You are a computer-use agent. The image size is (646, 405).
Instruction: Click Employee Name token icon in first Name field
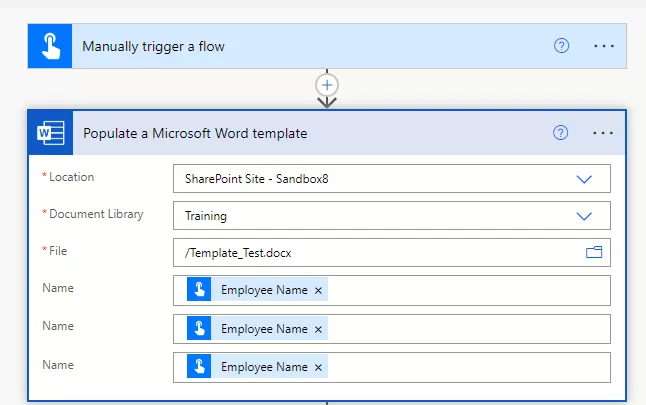pos(199,290)
